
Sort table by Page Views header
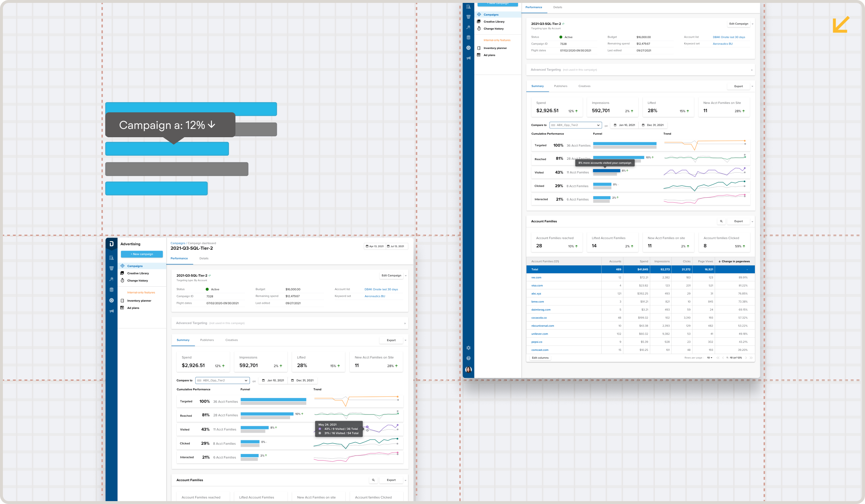click(705, 261)
